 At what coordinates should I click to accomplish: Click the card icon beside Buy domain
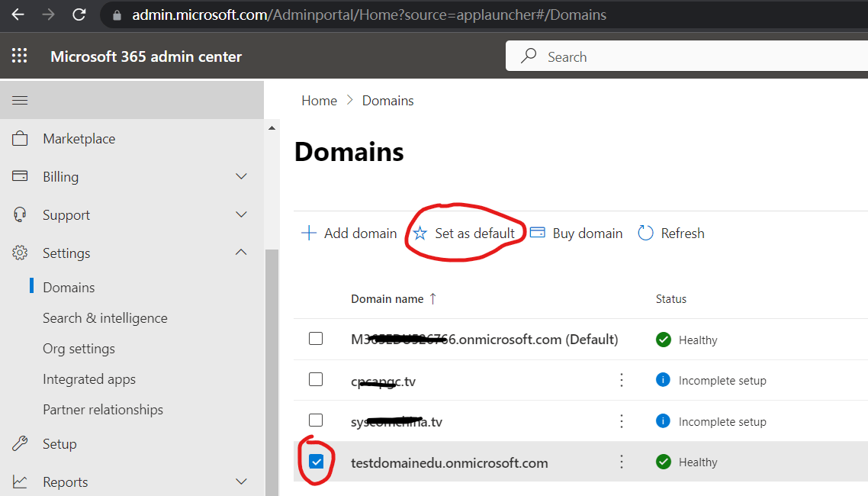(x=538, y=233)
